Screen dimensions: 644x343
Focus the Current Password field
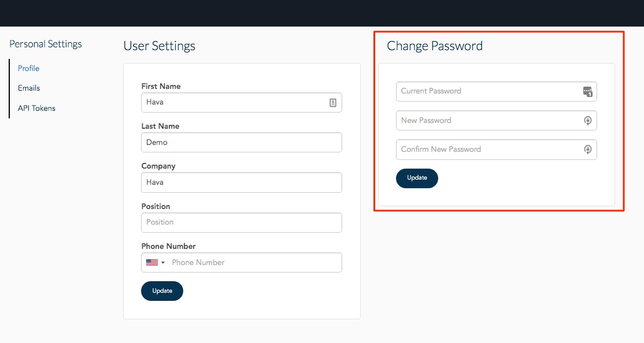pos(496,91)
